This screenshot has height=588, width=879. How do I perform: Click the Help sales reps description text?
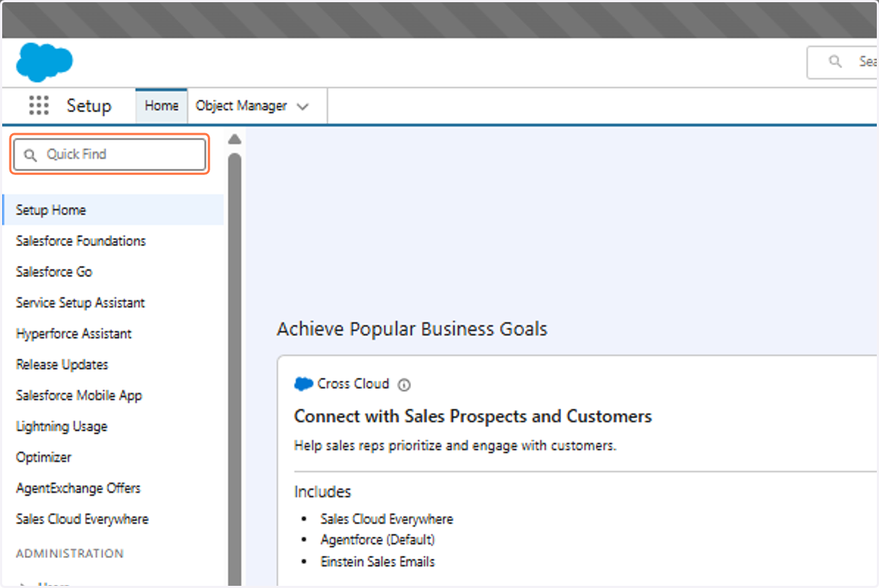point(455,445)
